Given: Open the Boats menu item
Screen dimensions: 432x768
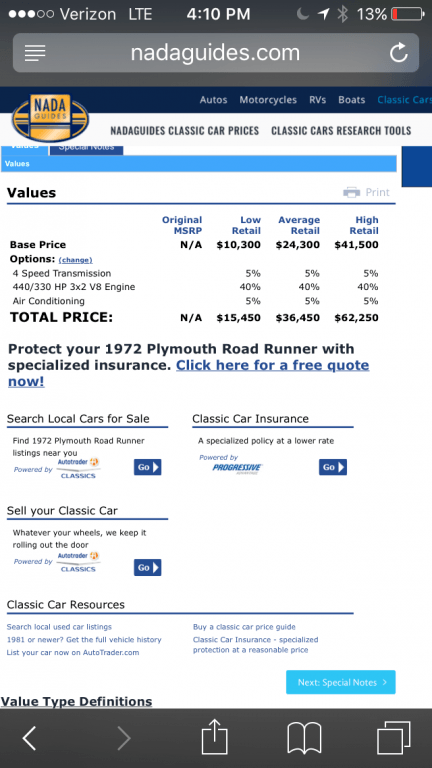Looking at the screenshot, I should pos(352,100).
